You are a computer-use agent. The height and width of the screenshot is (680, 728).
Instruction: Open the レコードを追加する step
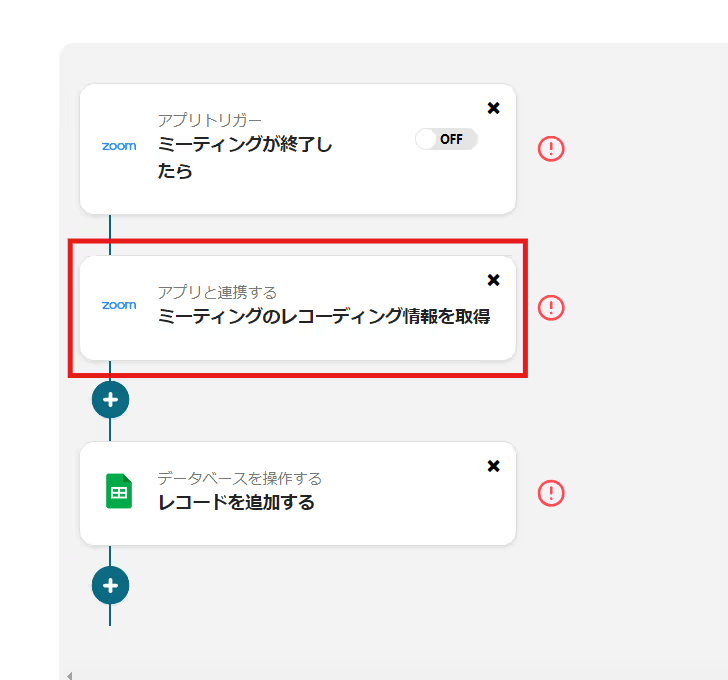pyautogui.click(x=236, y=502)
